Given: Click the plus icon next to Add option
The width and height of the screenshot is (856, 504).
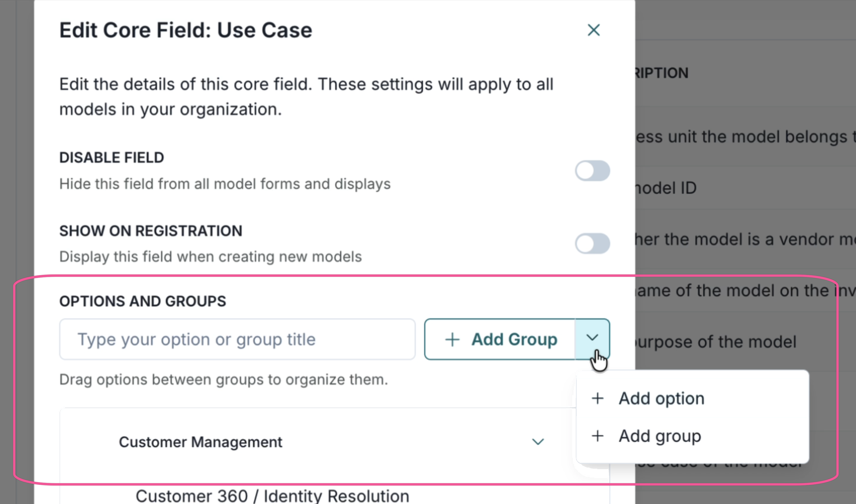Looking at the screenshot, I should click(597, 398).
